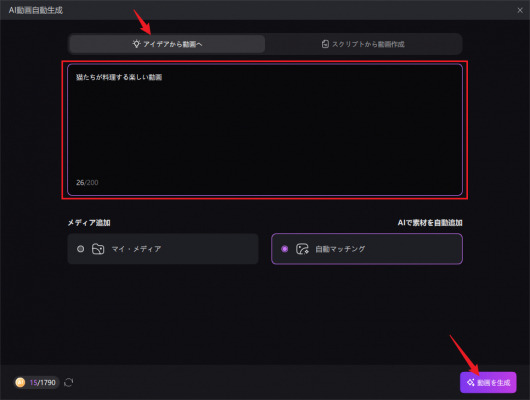Screen dimensions: 530x400
Task: Click the sparkle icon on generate button
Action: [471, 382]
